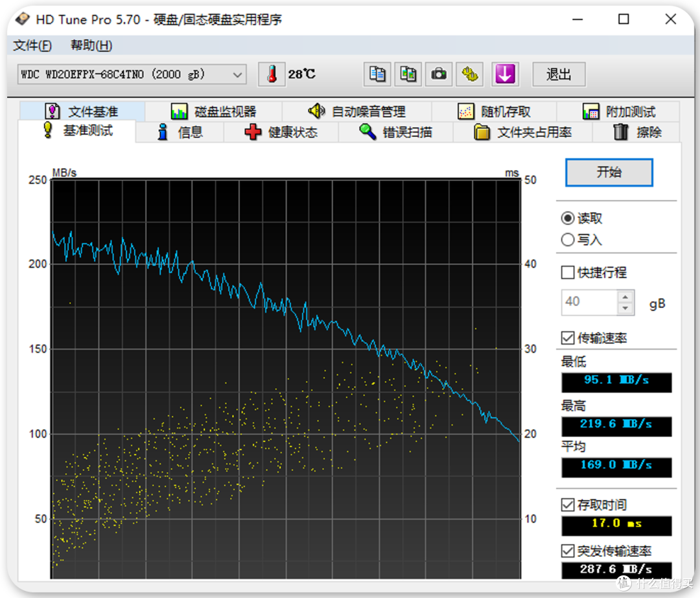
Task: Click the 287.6 MB/s burst rate value
Action: 616,570
